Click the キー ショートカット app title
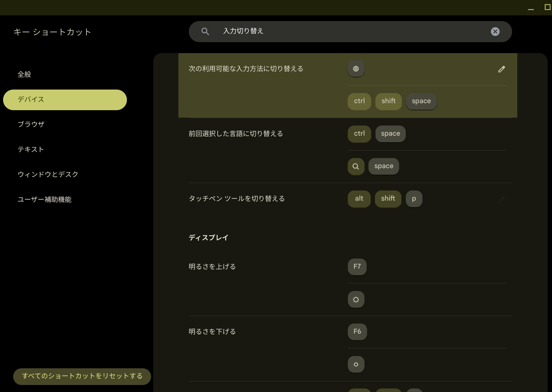552x392 pixels. pos(52,32)
